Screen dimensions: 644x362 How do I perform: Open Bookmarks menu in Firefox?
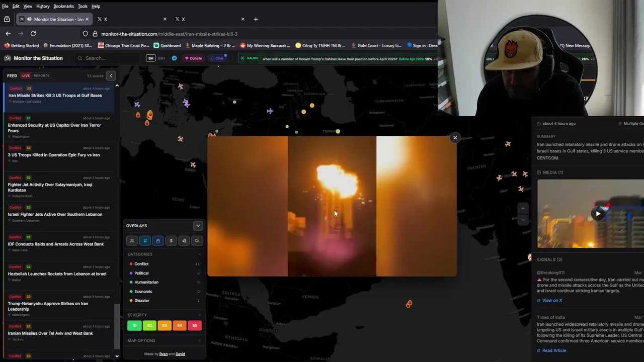tap(63, 6)
